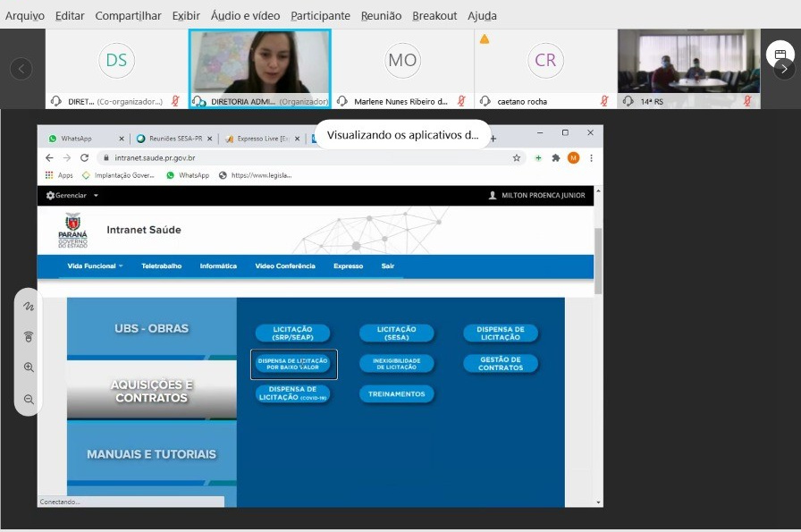Open the Licitação (SESA) button
This screenshot has width=801, height=532.
coord(397,334)
